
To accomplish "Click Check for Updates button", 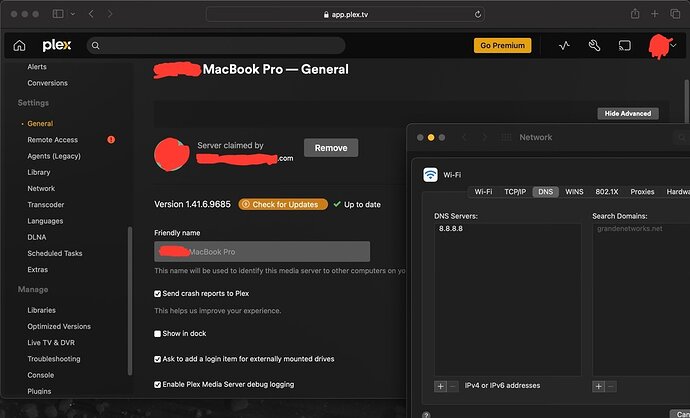I will 283,204.
